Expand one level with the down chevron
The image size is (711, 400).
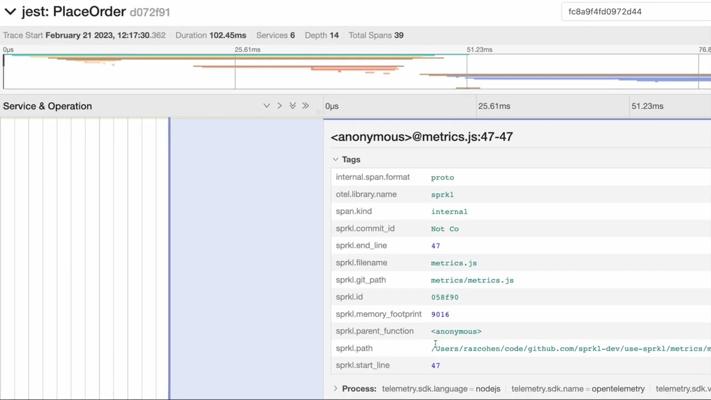[x=267, y=106]
